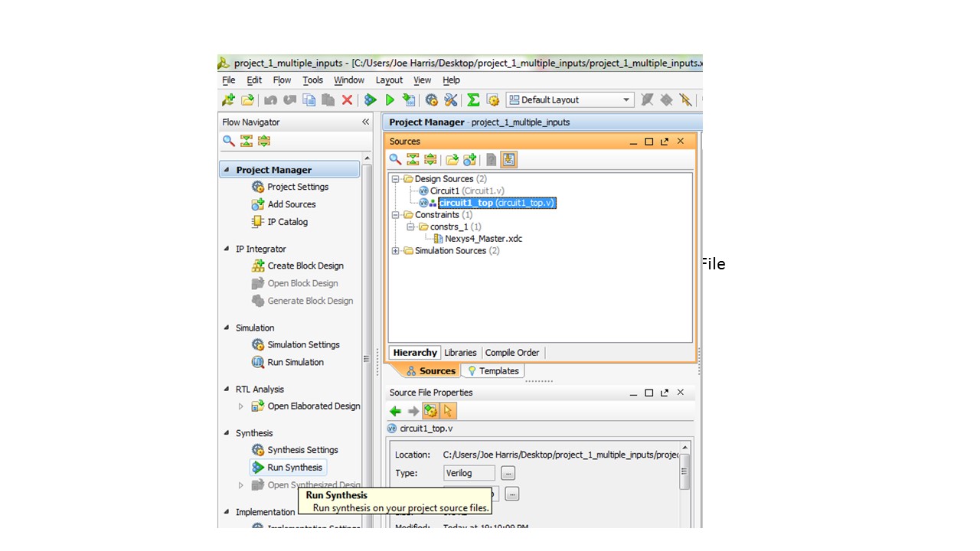This screenshot has height=551, width=980.
Task: Select Nexys4_Master.xdc constraint file
Action: click(478, 239)
